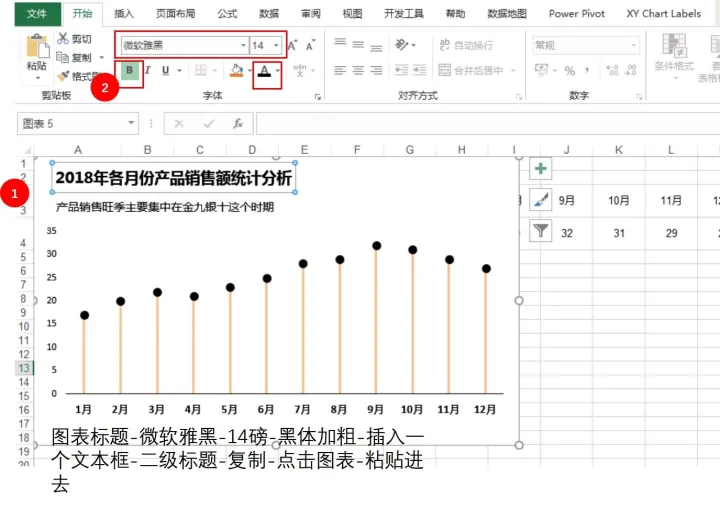Decrease font size with smaller A icon
The height and width of the screenshot is (507, 720).
[310, 45]
